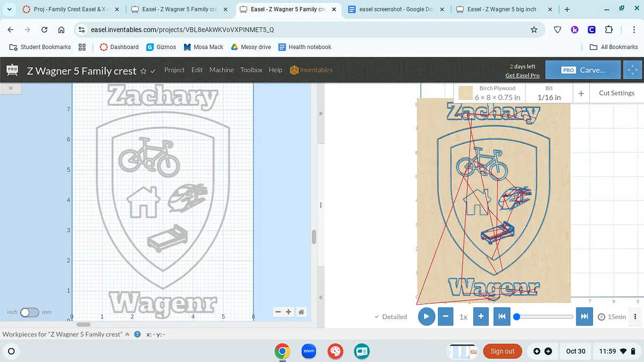This screenshot has height=362, width=644.
Task: Open the Toolbox menu
Action: click(x=251, y=70)
